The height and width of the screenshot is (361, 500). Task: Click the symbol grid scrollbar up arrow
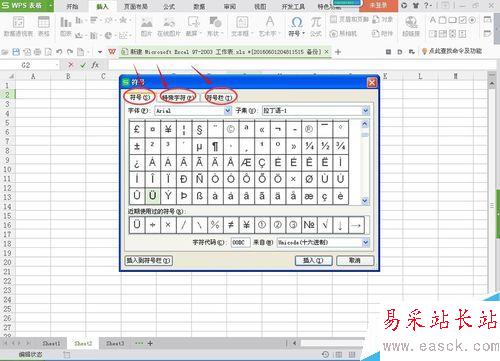coord(365,124)
